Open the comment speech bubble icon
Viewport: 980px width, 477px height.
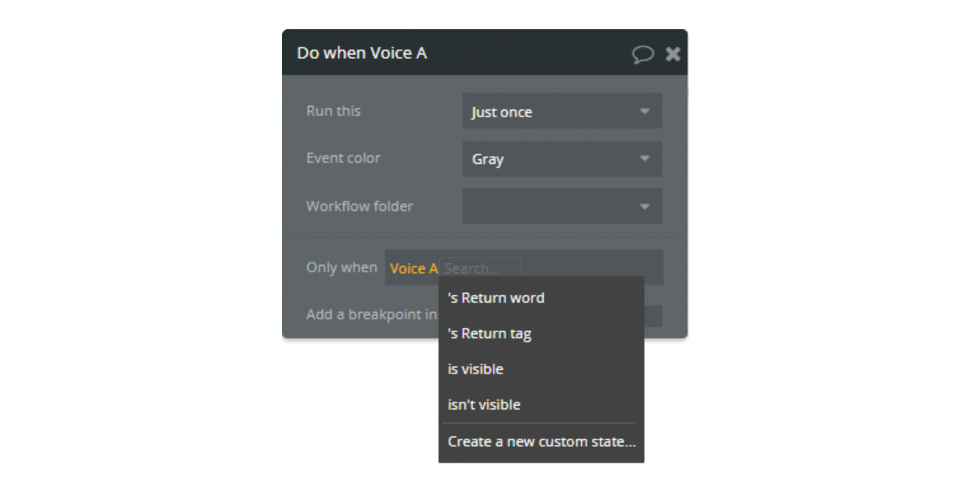click(643, 54)
